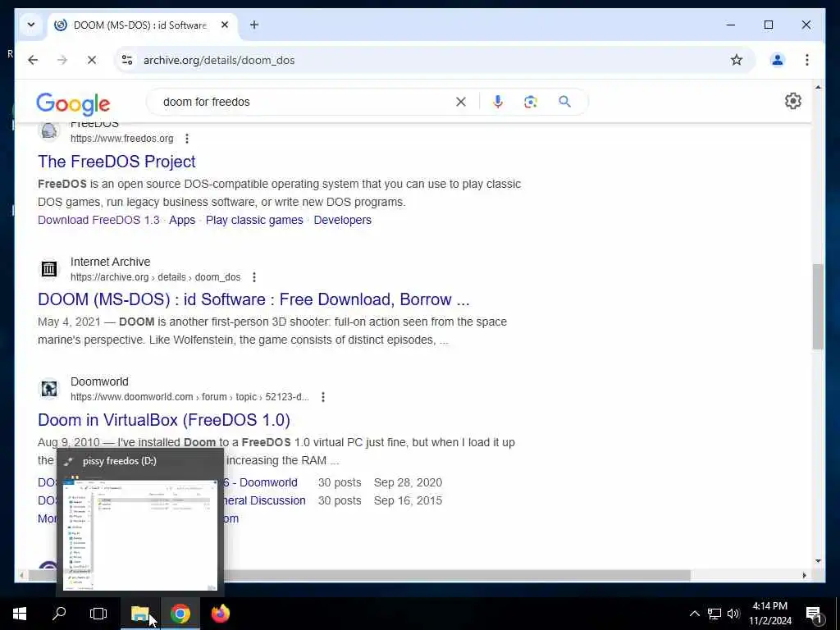
Task: Launch Firefox from the taskbar
Action: point(220,614)
